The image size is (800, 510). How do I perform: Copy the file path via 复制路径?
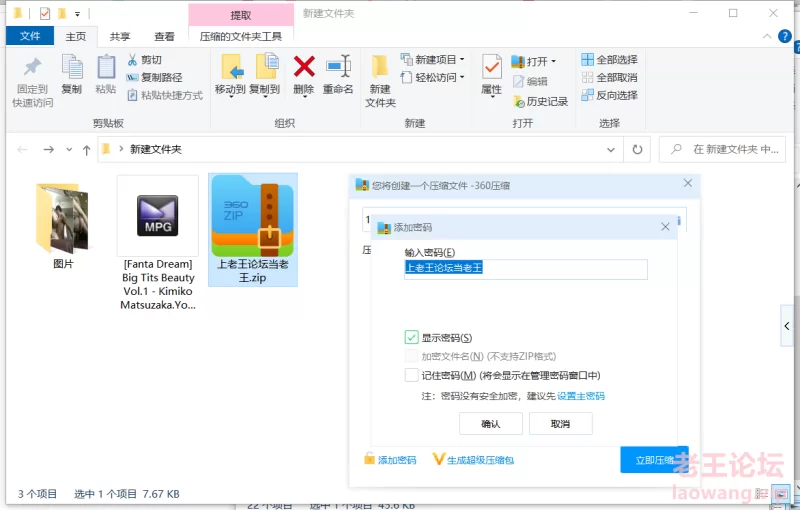pyautogui.click(x=155, y=78)
